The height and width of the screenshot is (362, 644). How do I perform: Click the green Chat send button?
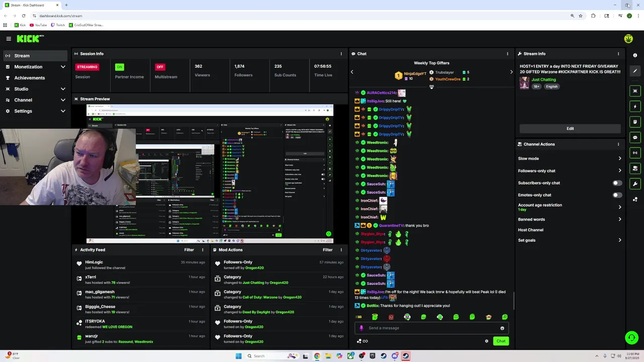pyautogui.click(x=501, y=341)
